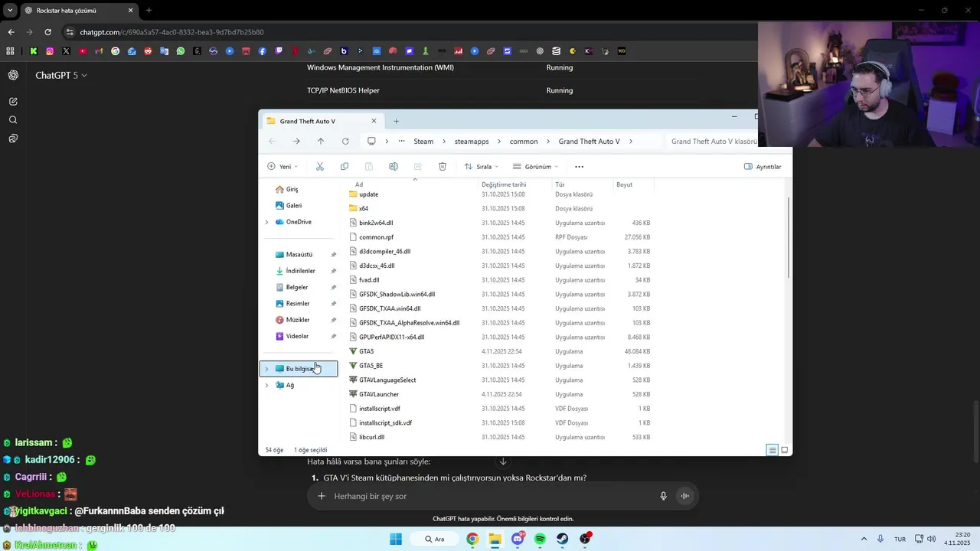Start ChatGPT voice mode button

pos(685,496)
